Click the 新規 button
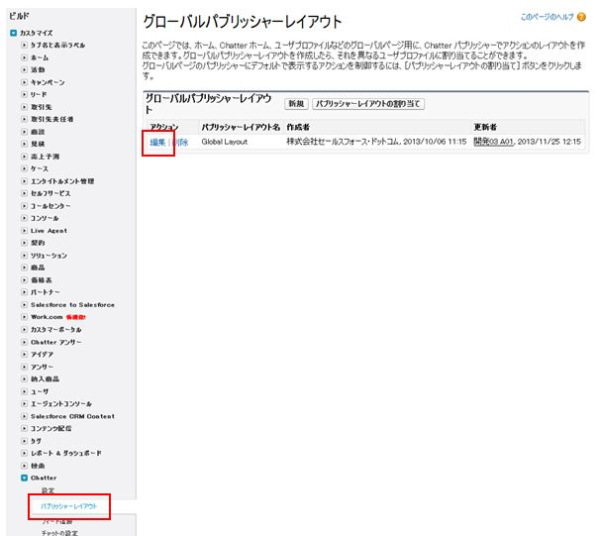 click(x=296, y=104)
